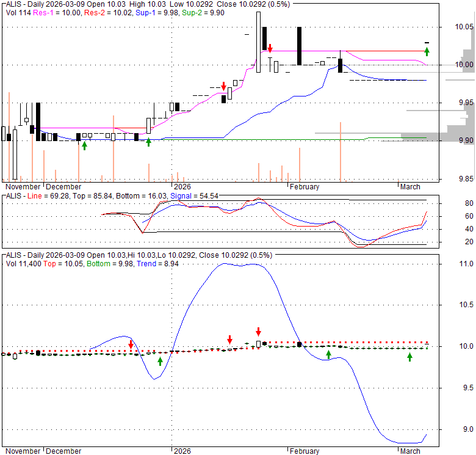Click the rightmost green up arrow in bottom trend chart
Viewport: 476px width, 455px height.
(409, 357)
